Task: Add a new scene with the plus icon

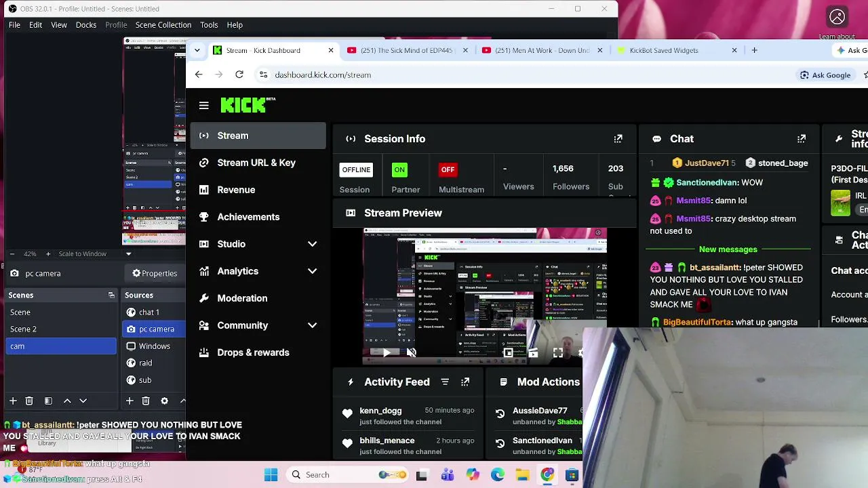Action: 13,401
